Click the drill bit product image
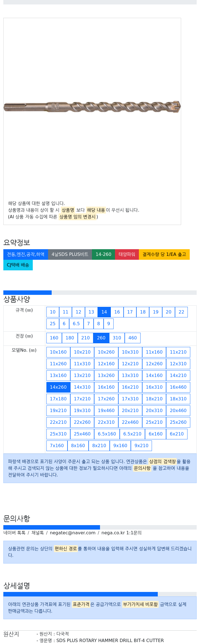The image size is (200, 644). pyautogui.click(x=92, y=107)
